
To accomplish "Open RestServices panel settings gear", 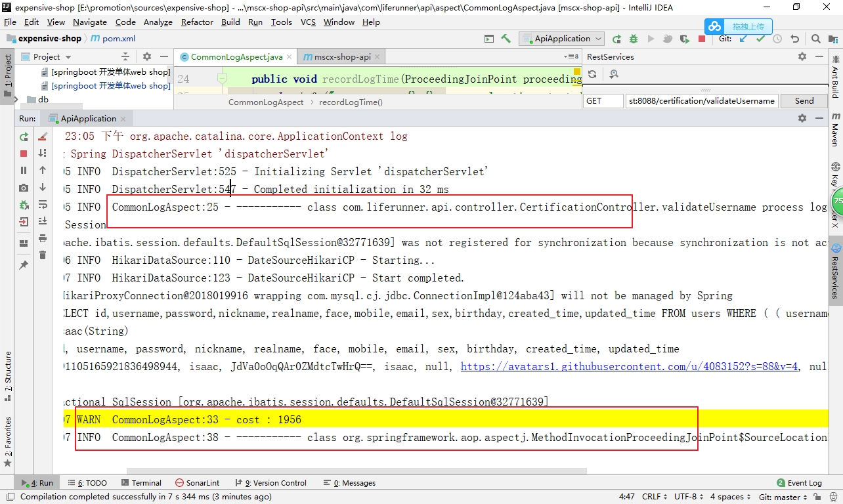I will coord(802,57).
